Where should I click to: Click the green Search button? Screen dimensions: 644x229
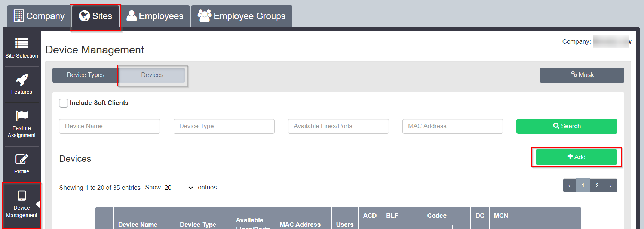coord(567,126)
